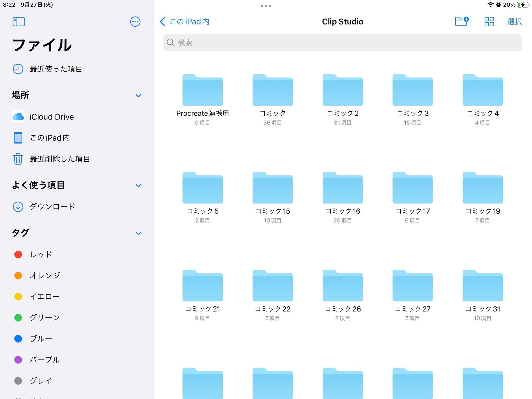Select the グリーン tag

tap(44, 317)
